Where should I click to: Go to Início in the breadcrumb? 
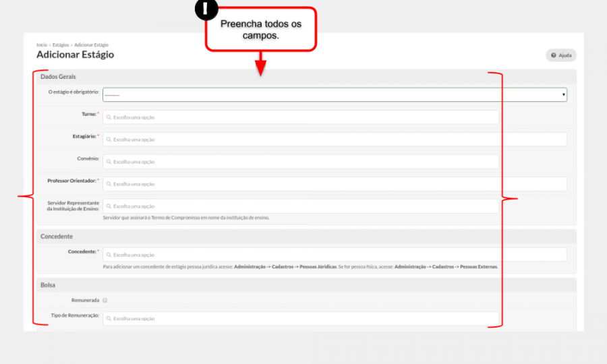point(42,45)
